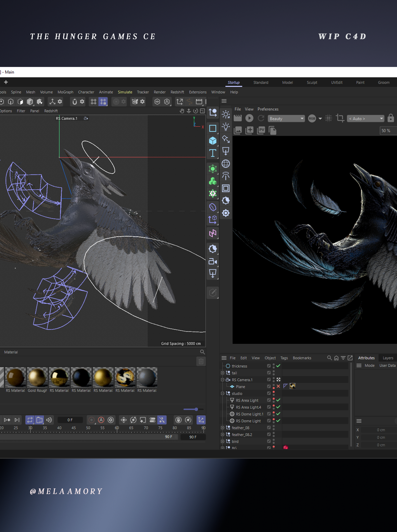
Task: Click the record keyframe circle icon
Action: (x=91, y=420)
